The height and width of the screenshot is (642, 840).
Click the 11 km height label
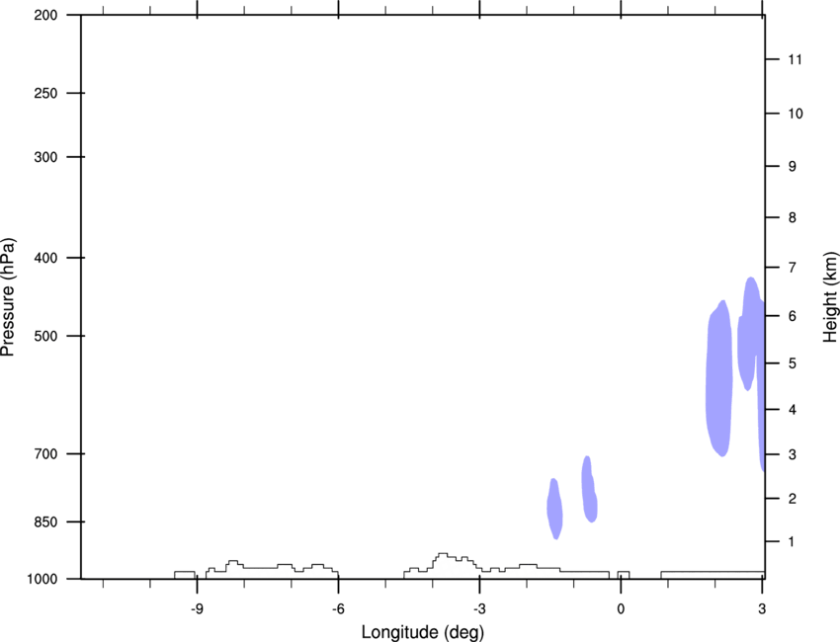point(795,59)
